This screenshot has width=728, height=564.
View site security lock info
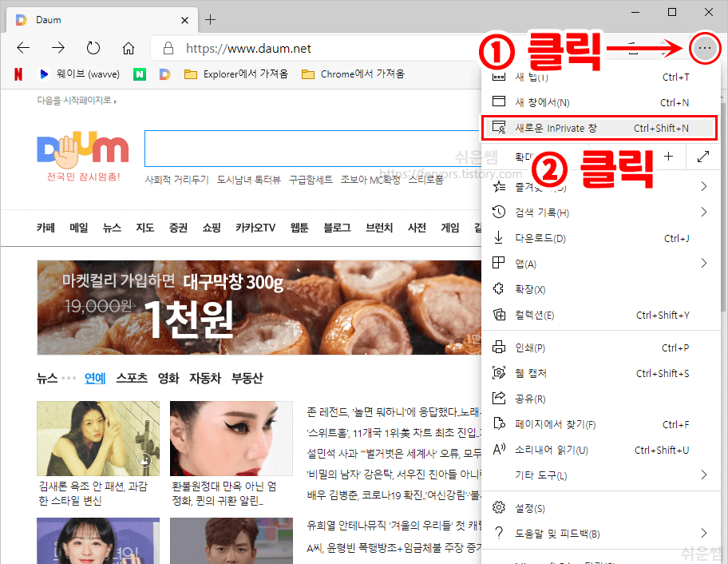pos(168,48)
